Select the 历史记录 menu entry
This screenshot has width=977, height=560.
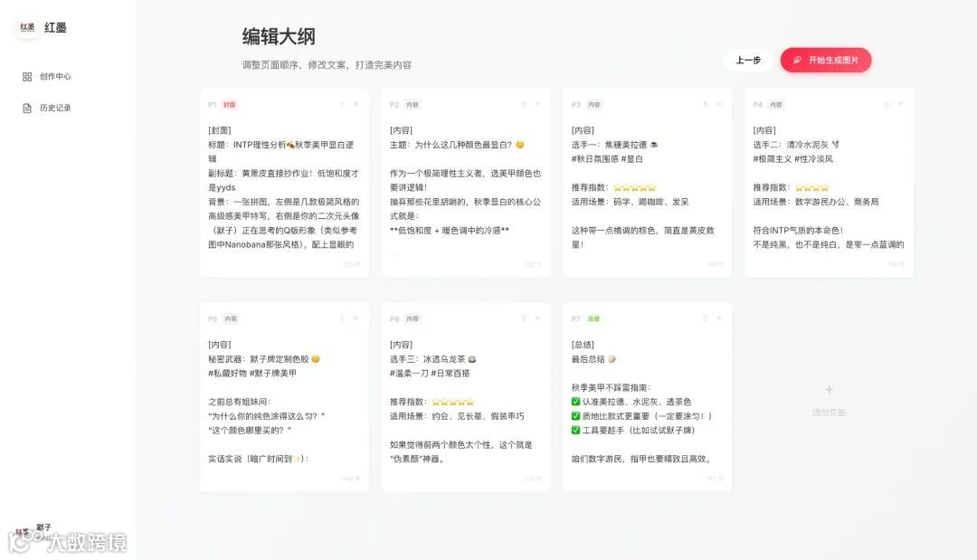(54, 107)
